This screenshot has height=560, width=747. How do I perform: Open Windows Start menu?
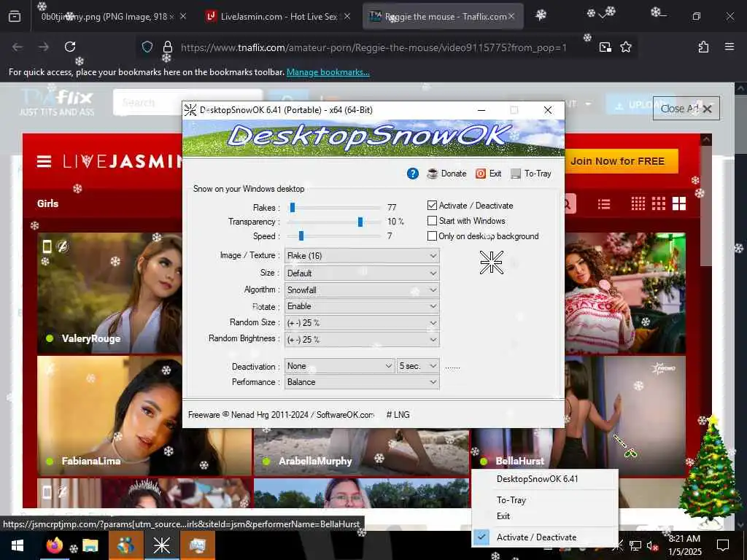(18, 545)
